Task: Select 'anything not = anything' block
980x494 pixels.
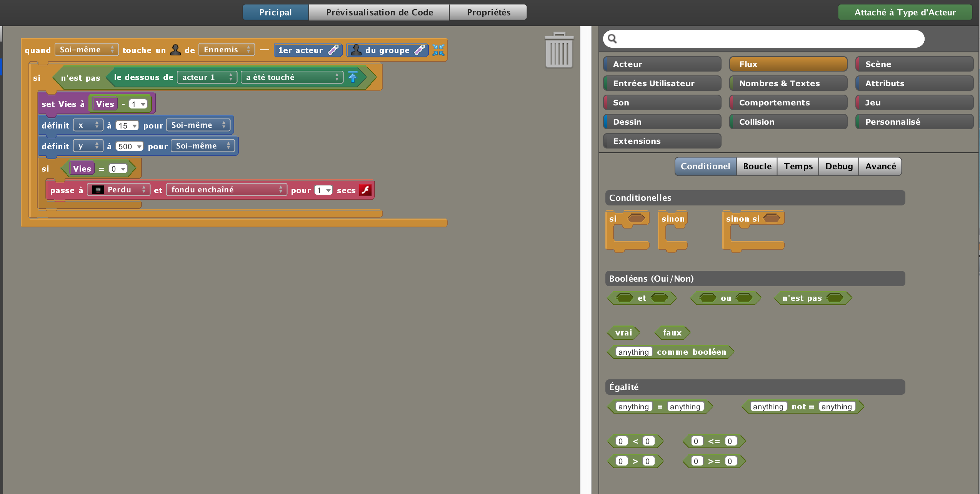Action: coord(803,406)
